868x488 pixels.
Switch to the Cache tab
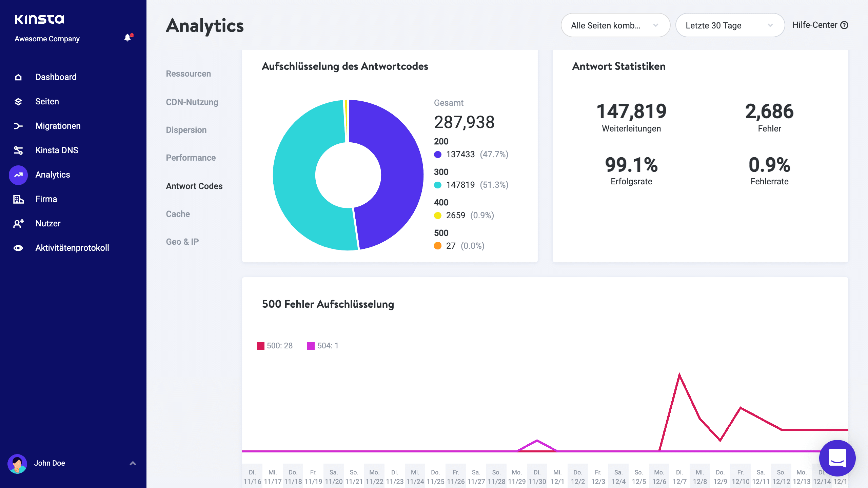[178, 214]
